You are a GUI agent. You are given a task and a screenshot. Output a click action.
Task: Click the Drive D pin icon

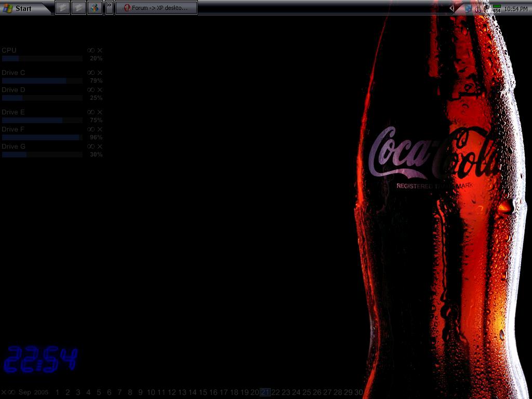click(x=90, y=90)
